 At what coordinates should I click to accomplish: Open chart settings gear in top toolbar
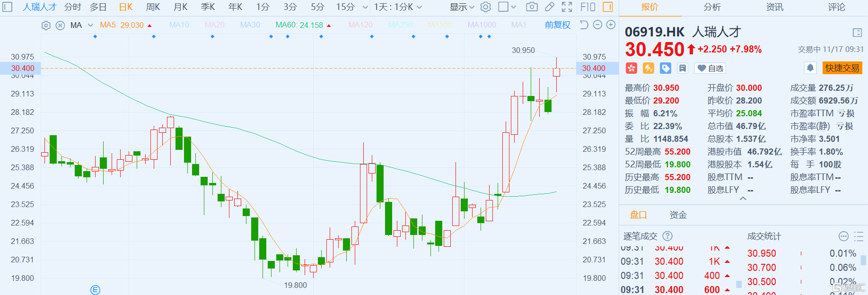[x=485, y=7]
